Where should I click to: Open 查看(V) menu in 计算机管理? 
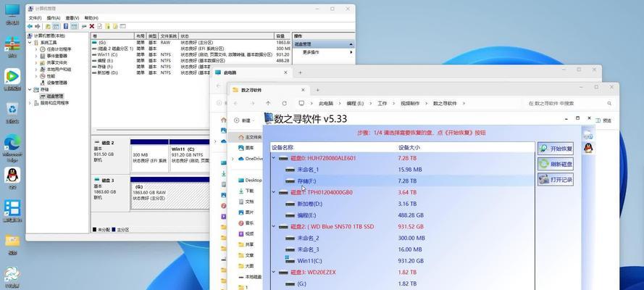tap(72, 18)
